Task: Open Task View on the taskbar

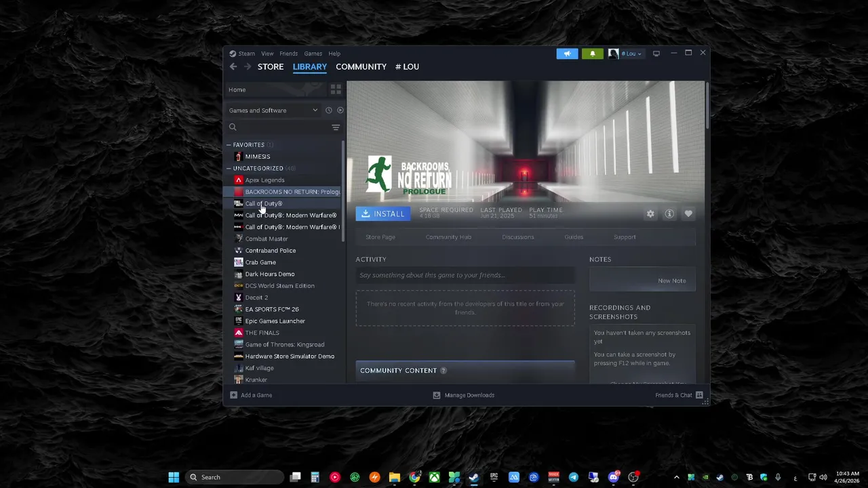Action: 295,477
